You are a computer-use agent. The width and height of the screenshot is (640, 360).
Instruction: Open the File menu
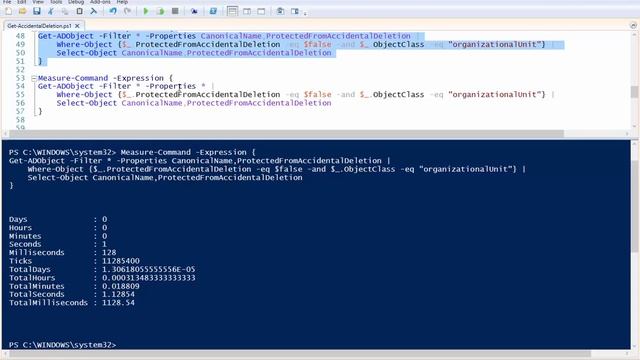pos(7,2)
